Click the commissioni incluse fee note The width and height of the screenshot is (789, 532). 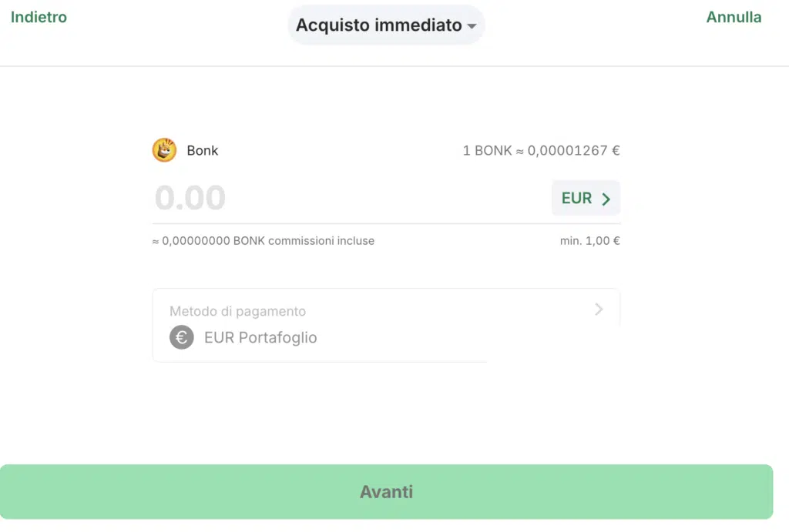tap(321, 241)
